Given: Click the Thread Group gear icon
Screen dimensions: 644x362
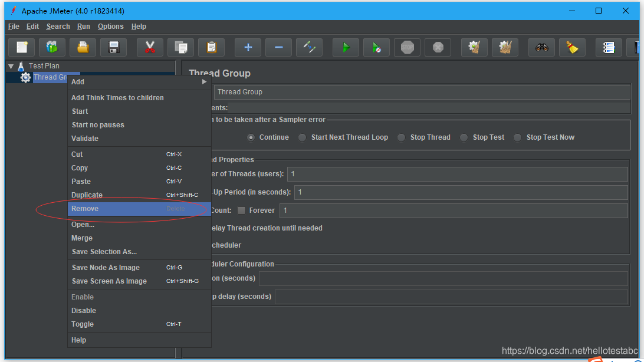Looking at the screenshot, I should [x=25, y=78].
